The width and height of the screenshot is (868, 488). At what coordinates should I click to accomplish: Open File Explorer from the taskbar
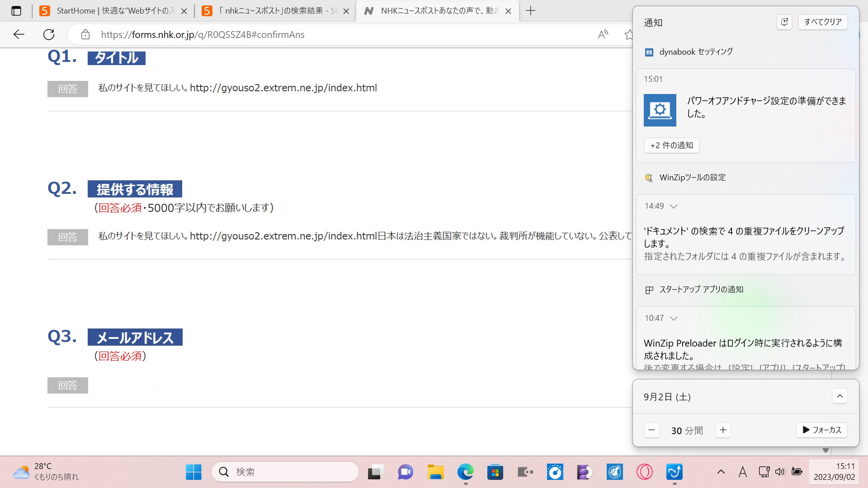coord(435,472)
